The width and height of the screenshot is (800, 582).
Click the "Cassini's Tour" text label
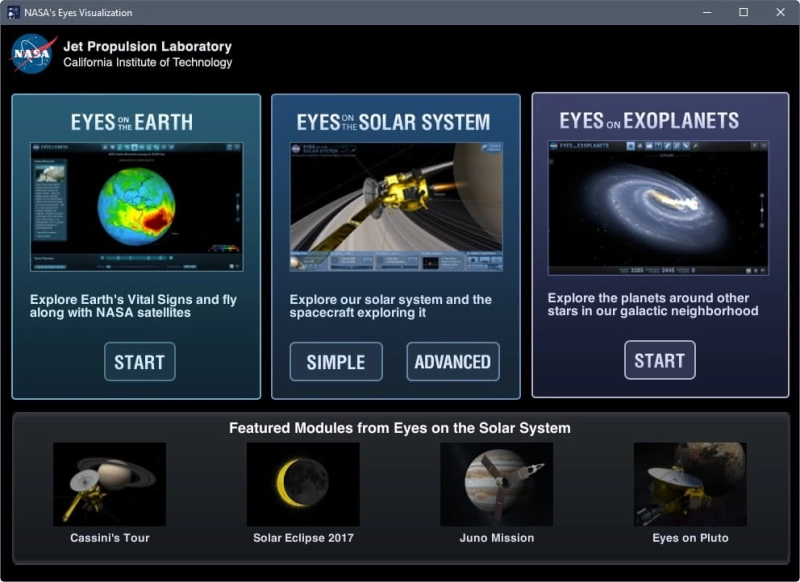coord(110,538)
